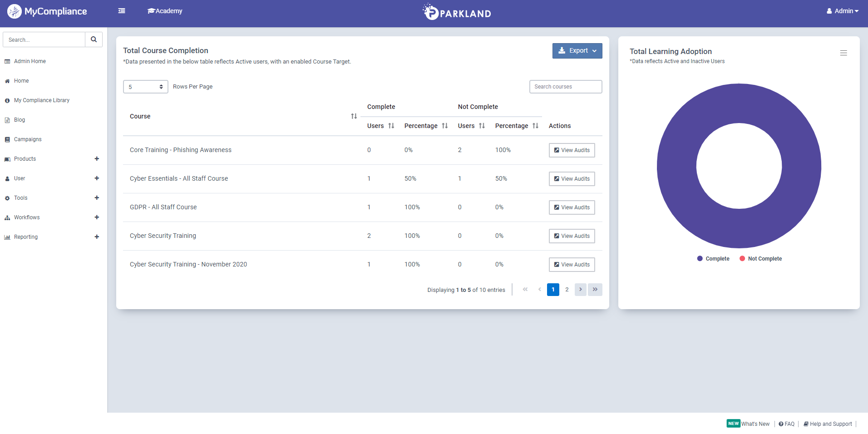Open the Campaigns section
Viewport: 868px width, 434px height.
(27, 139)
